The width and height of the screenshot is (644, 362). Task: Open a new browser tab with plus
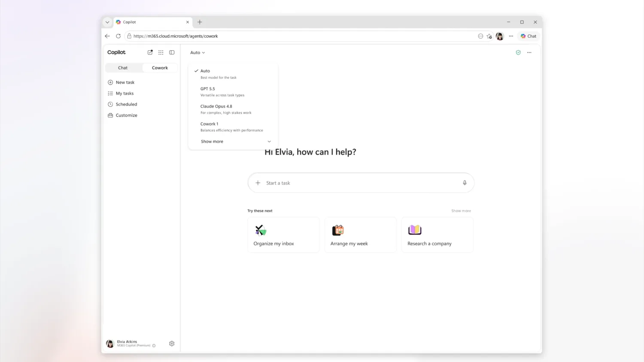[200, 22]
